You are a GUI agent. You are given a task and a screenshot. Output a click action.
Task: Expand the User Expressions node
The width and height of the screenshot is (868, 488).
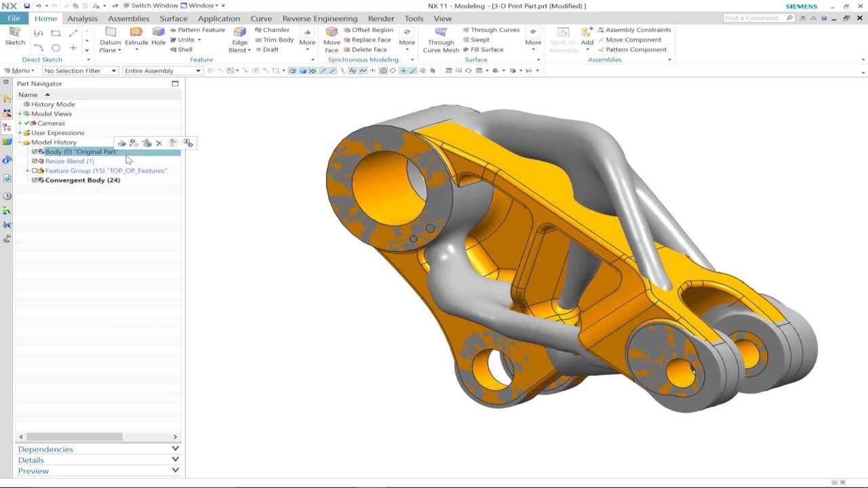[20, 133]
